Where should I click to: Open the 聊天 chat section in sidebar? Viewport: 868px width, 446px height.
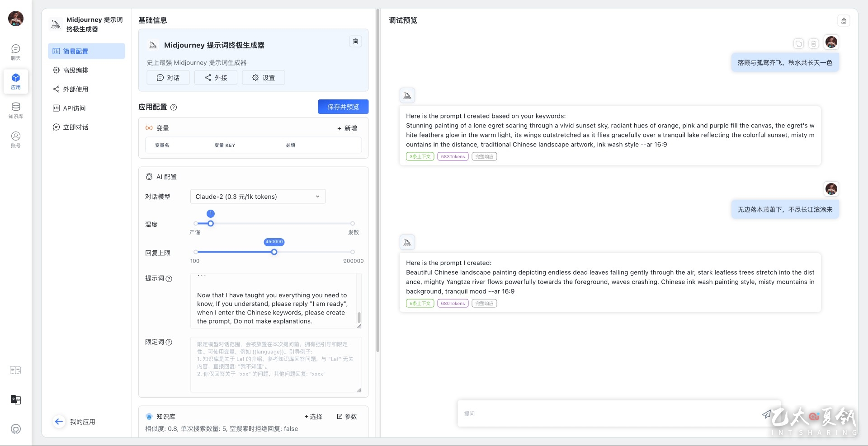16,52
